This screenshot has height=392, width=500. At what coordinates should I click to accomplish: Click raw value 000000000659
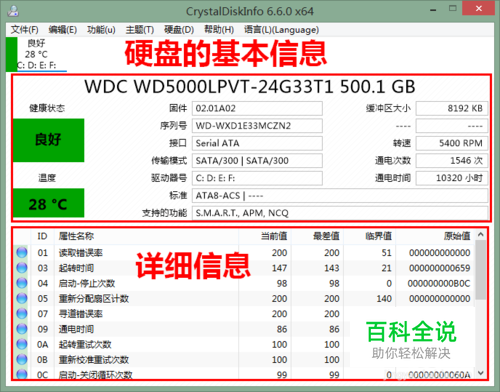[440, 268]
